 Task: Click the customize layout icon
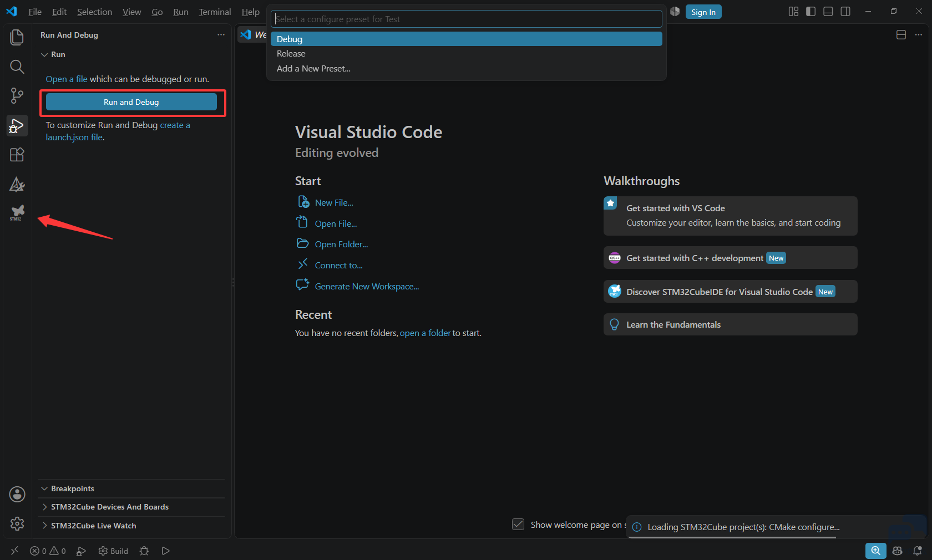click(793, 12)
